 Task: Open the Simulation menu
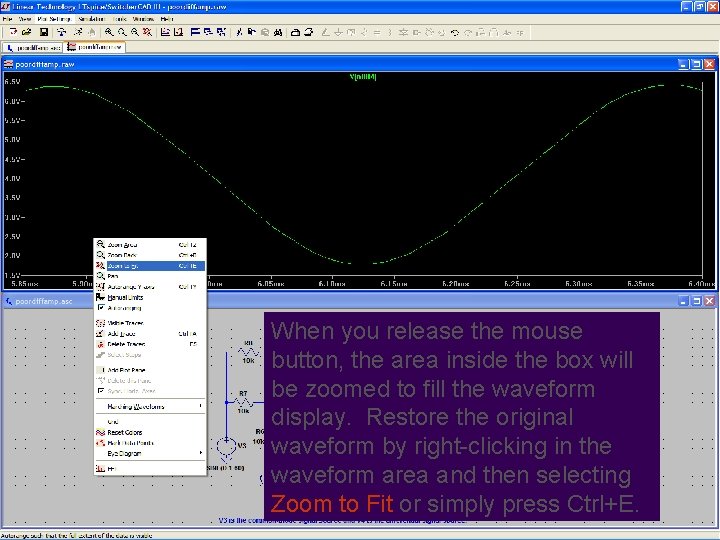point(91,19)
